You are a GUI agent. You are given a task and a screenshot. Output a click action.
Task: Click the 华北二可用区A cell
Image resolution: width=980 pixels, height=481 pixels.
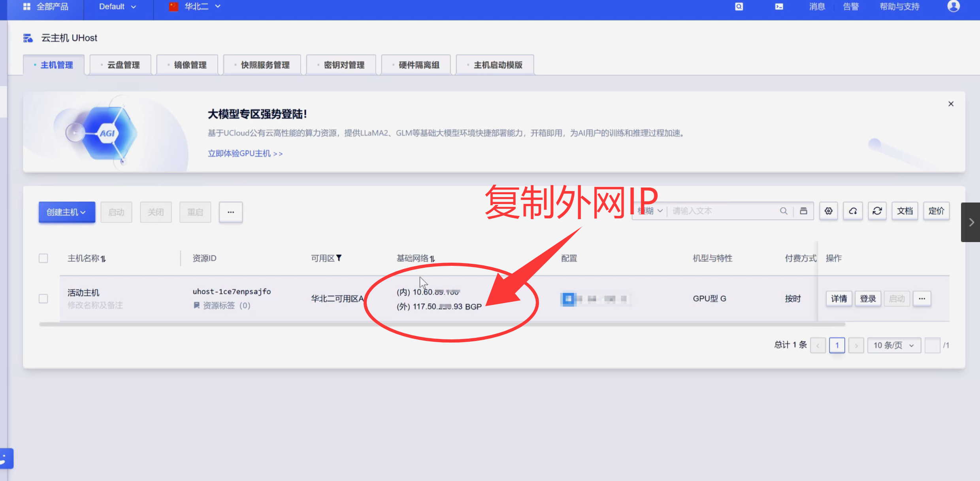pos(337,299)
